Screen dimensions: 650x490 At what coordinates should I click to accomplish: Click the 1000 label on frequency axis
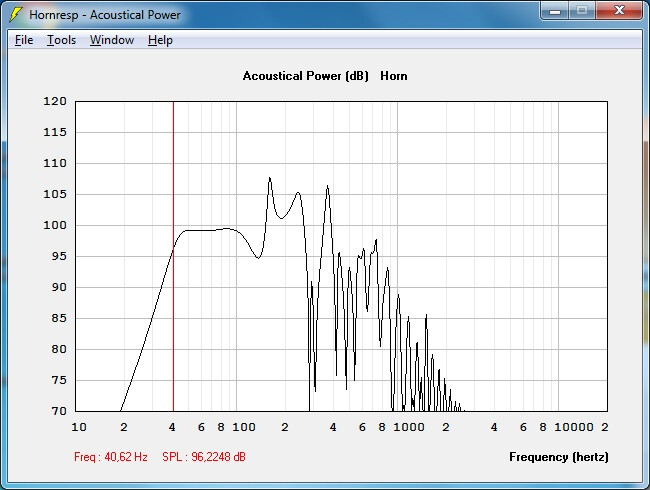point(409,427)
